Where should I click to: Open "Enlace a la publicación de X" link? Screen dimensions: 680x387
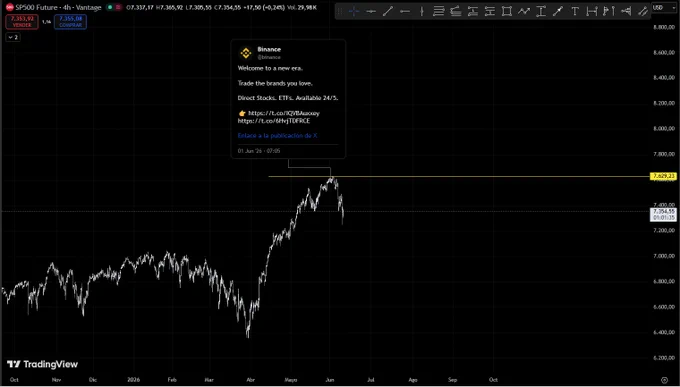(x=277, y=135)
